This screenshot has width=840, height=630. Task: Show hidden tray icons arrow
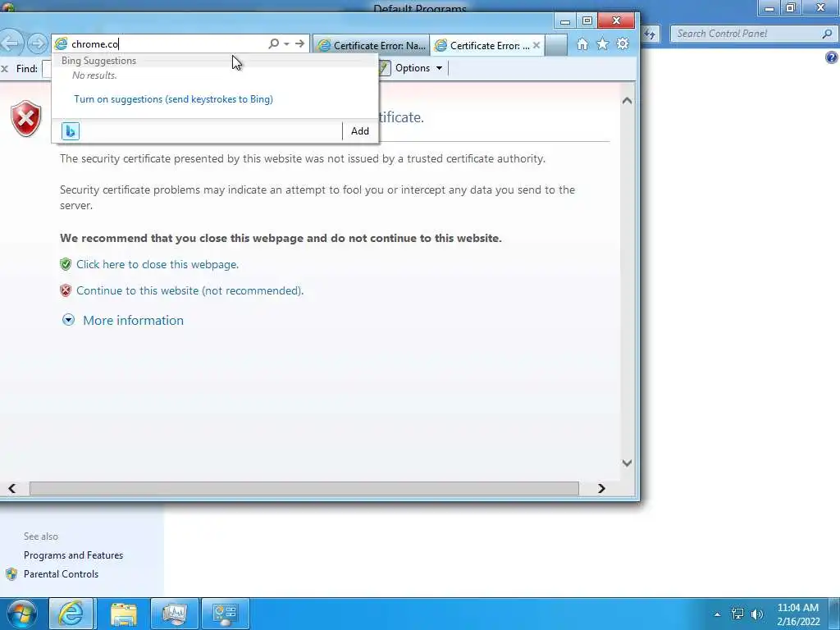[717, 614]
